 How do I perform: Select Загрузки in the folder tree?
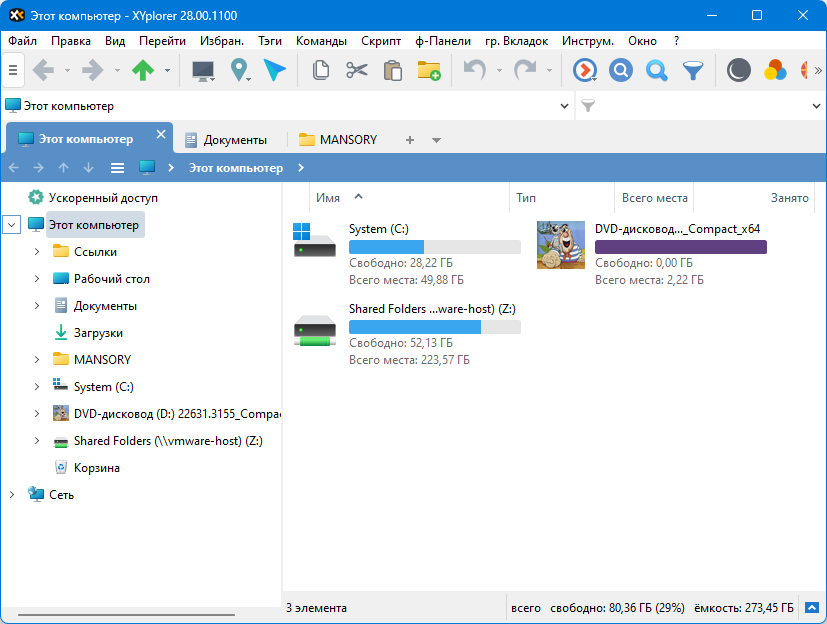[x=98, y=333]
